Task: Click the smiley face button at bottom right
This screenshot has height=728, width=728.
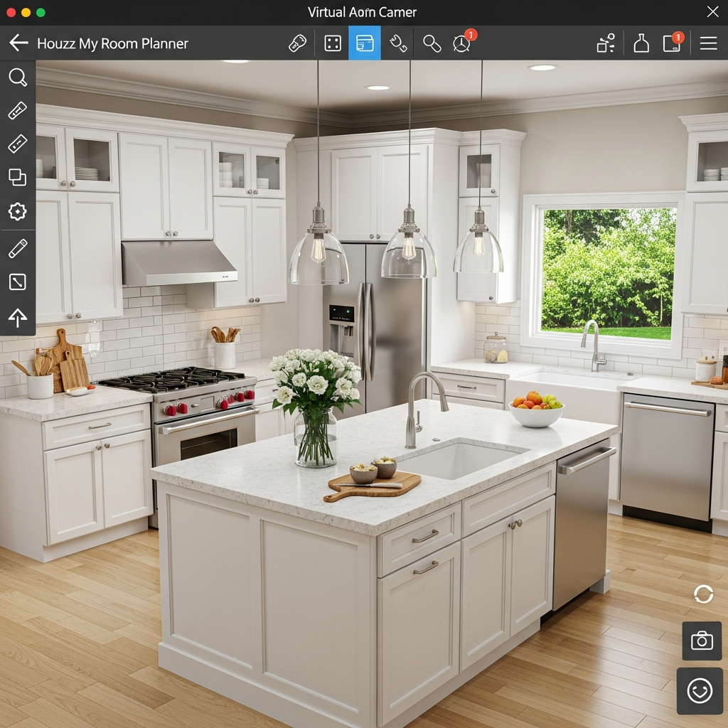Action: 700,691
